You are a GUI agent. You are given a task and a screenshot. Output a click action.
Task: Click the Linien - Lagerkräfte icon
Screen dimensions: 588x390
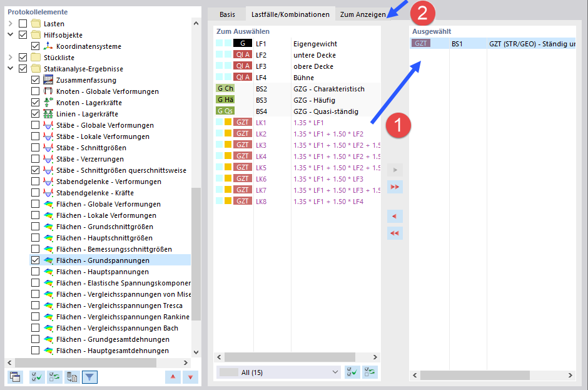[48, 114]
